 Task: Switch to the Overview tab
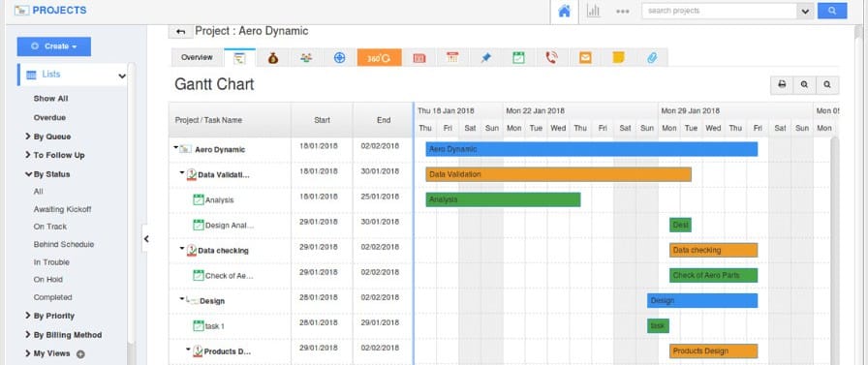click(x=197, y=57)
